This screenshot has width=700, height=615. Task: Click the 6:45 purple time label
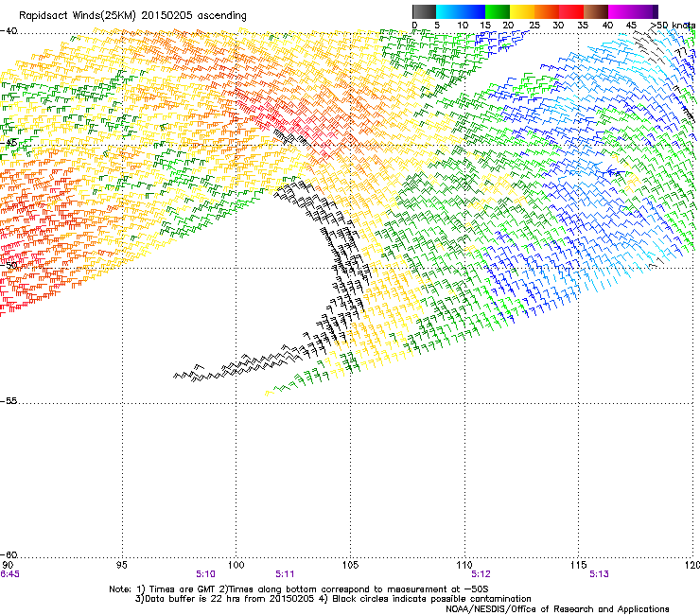[9, 574]
